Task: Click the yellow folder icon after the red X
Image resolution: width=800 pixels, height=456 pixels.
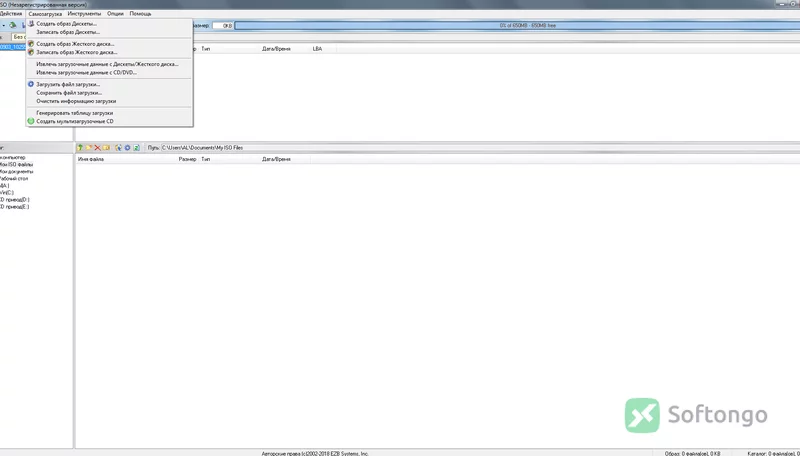Action: 106,147
